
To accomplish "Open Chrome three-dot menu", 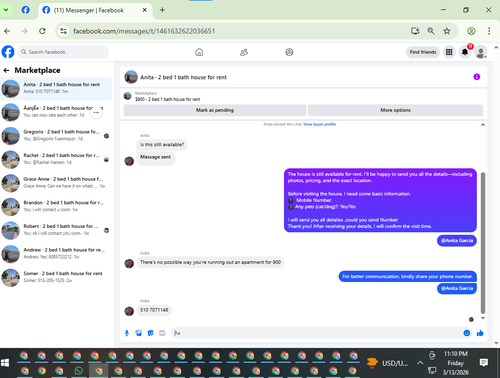I will (489, 31).
